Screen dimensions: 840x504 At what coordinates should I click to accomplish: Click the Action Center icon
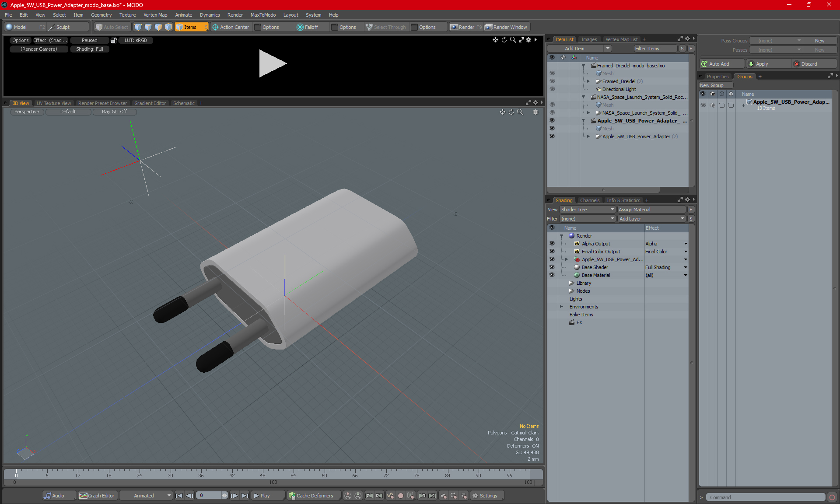pyautogui.click(x=215, y=27)
